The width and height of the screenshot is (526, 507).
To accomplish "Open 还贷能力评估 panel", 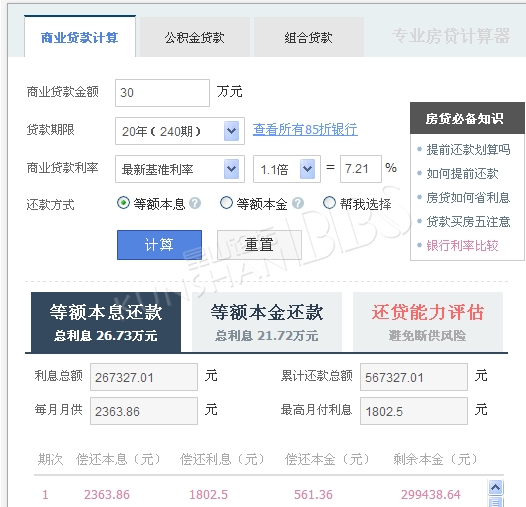I will pos(428,322).
